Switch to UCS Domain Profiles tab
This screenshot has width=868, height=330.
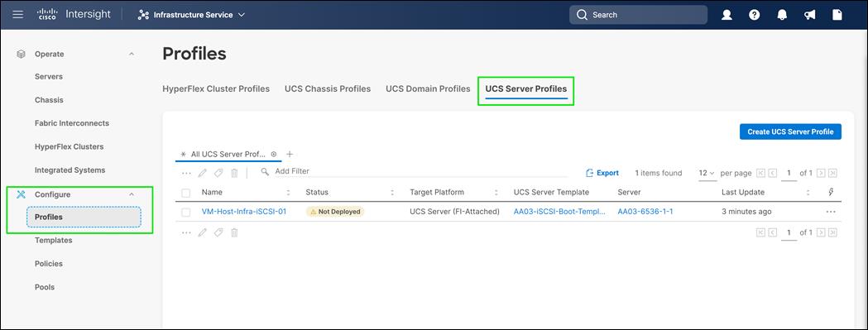coord(428,88)
